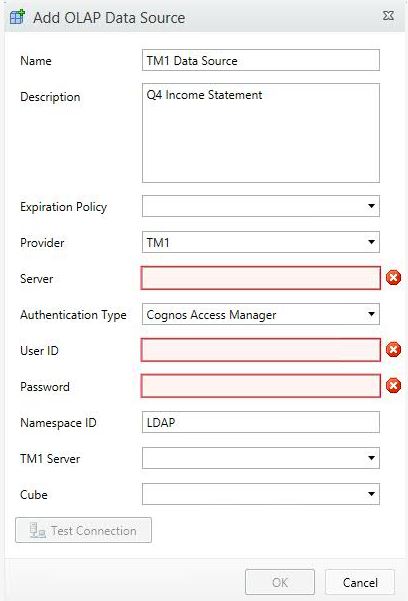Close the Add OLAP Data Source dialog
The height and width of the screenshot is (601, 408).
pos(388,16)
